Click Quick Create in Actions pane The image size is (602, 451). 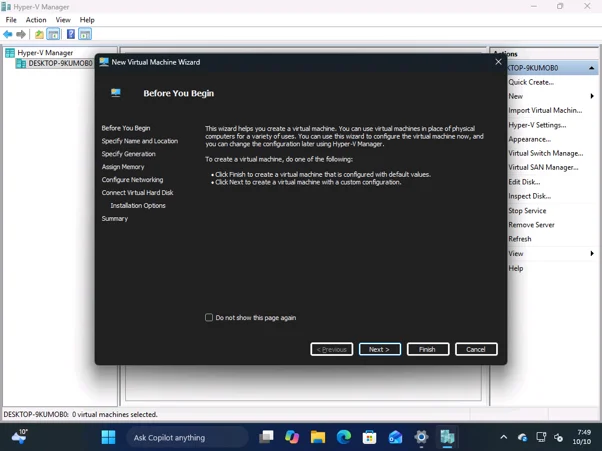coord(531,82)
